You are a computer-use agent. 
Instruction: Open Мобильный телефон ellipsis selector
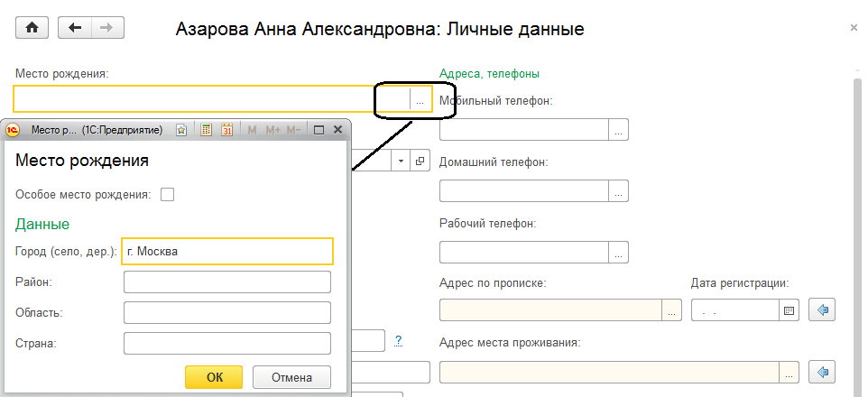[618, 130]
